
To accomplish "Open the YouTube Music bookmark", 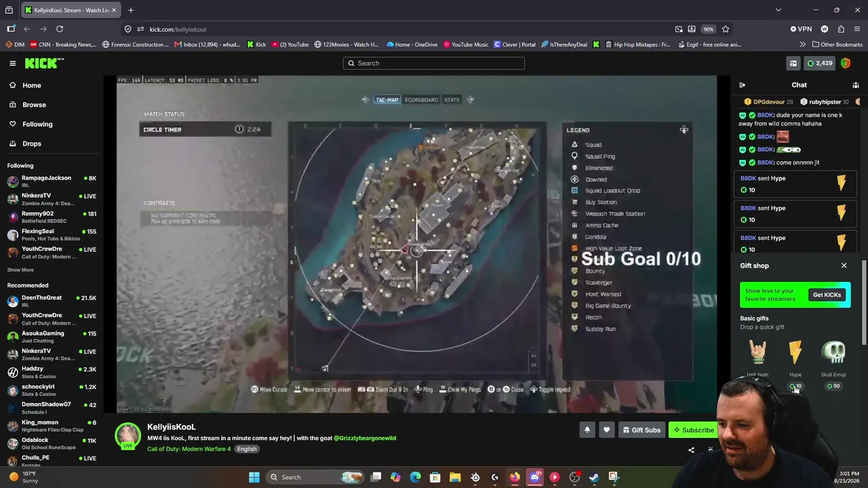I will tap(466, 45).
